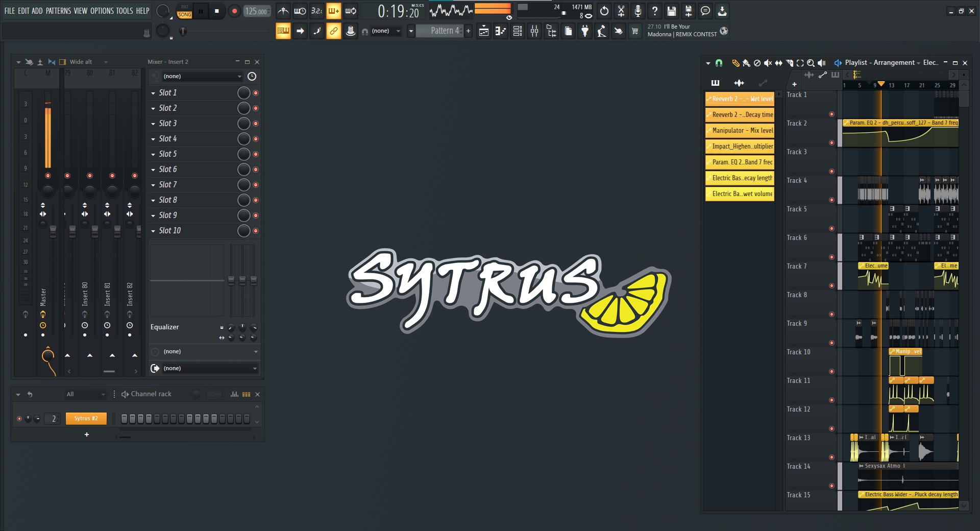
Task: Click the Slot 3 mix level knob
Action: [x=244, y=124]
